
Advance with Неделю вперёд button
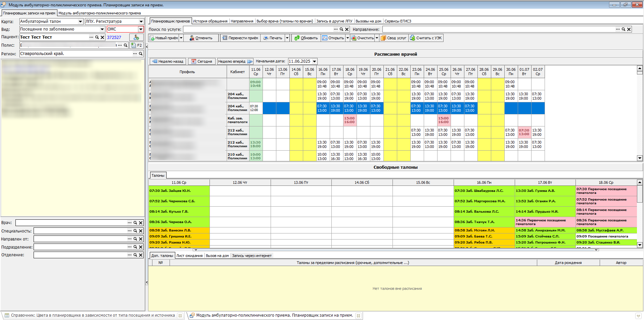click(x=235, y=61)
